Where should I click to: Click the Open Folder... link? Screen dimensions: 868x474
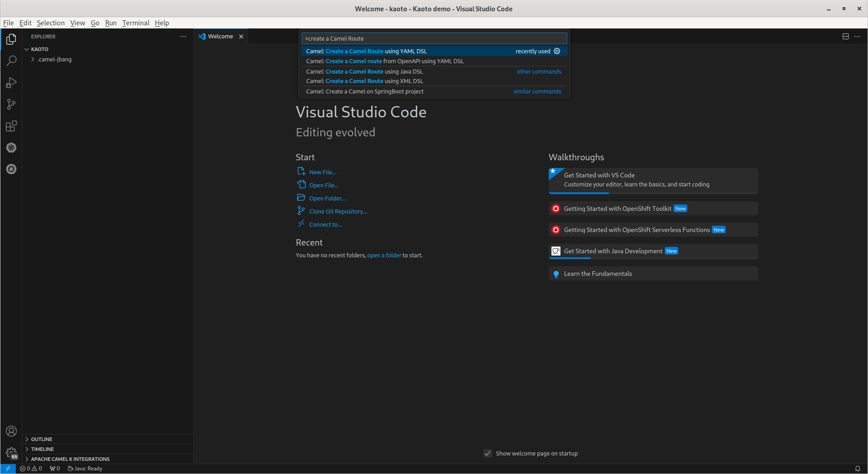[x=328, y=198]
